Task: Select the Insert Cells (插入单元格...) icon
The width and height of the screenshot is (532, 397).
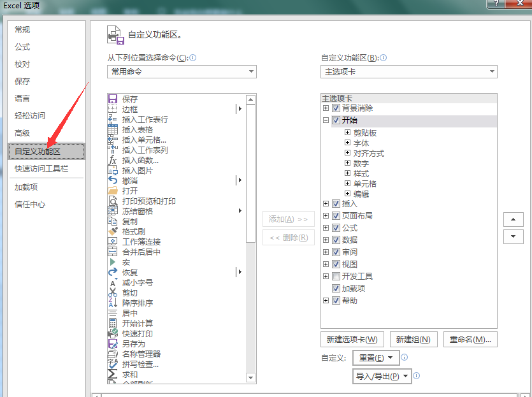Action: click(x=113, y=140)
